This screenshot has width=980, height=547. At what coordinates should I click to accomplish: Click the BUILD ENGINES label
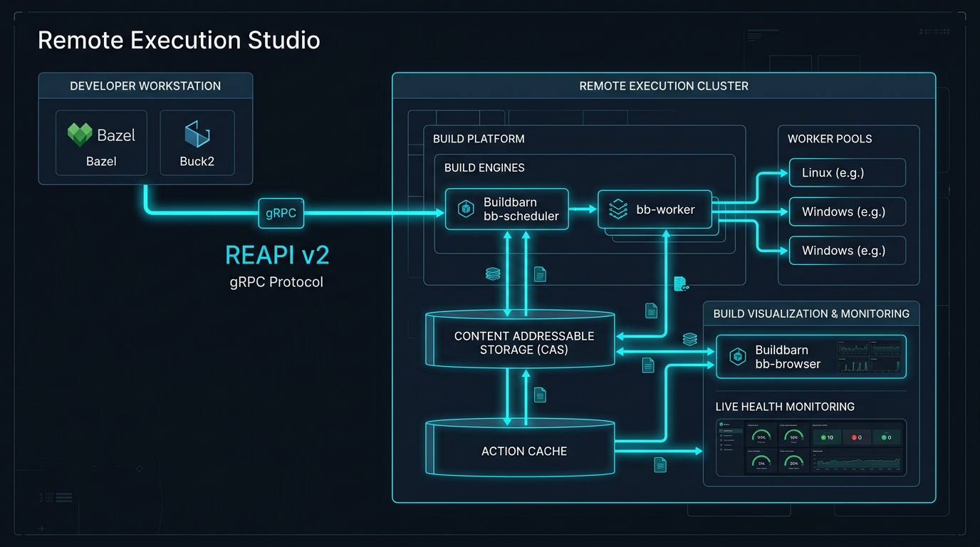pyautogui.click(x=484, y=168)
